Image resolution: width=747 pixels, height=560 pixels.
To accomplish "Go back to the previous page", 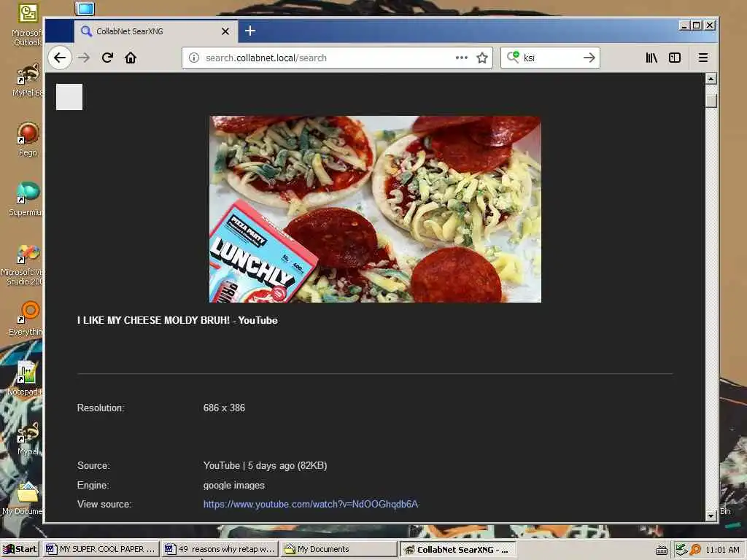I will (60, 58).
